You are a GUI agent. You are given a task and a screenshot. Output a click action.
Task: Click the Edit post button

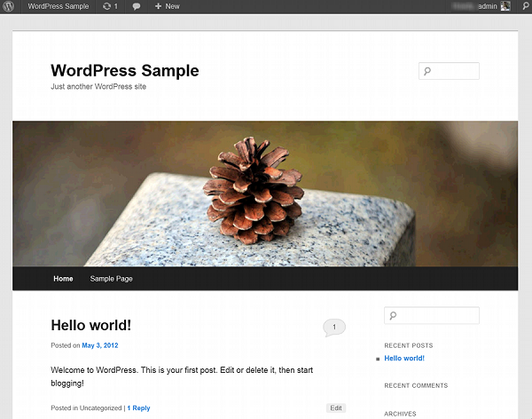pos(336,407)
